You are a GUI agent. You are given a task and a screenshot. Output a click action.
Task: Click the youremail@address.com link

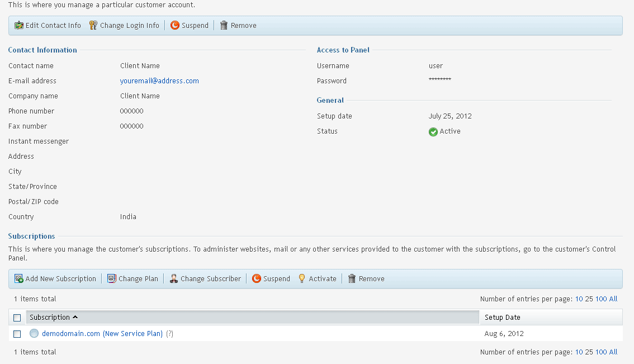(x=159, y=81)
